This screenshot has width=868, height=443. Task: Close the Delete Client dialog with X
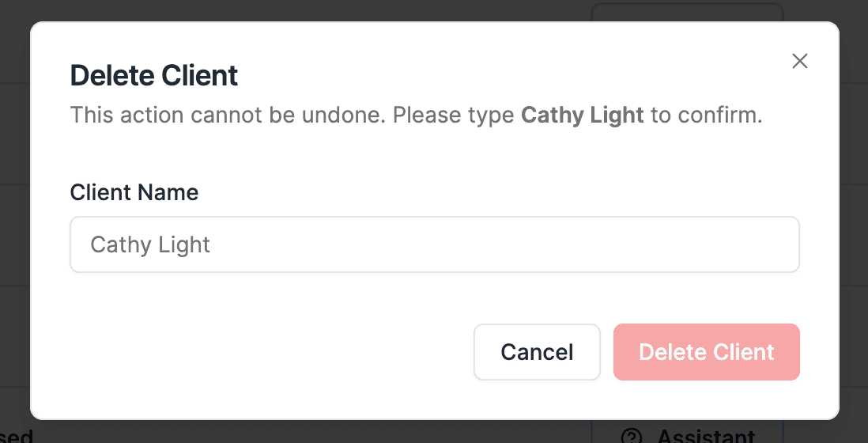point(799,62)
